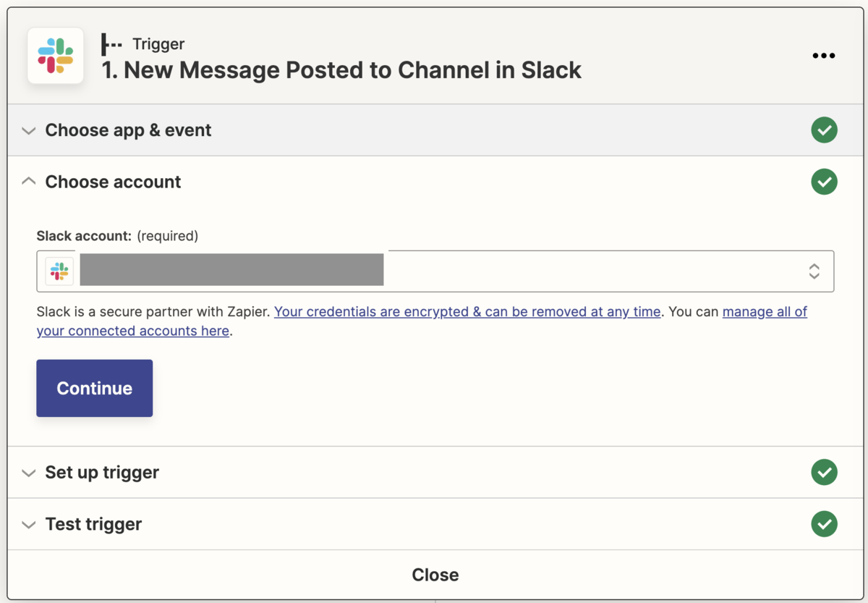Image resolution: width=868 pixels, height=603 pixels.
Task: Click green checkmark for Set up trigger
Action: (824, 472)
